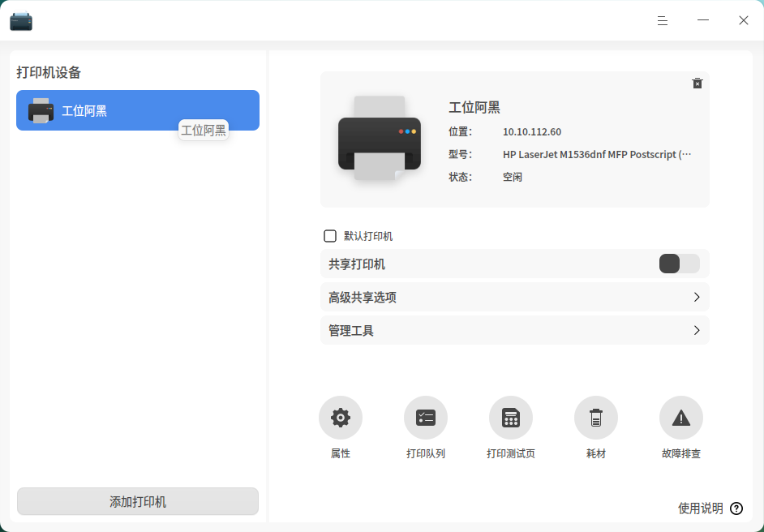Select 工位阿黑 in the printer device list
The height and width of the screenshot is (532, 764).
coord(138,110)
